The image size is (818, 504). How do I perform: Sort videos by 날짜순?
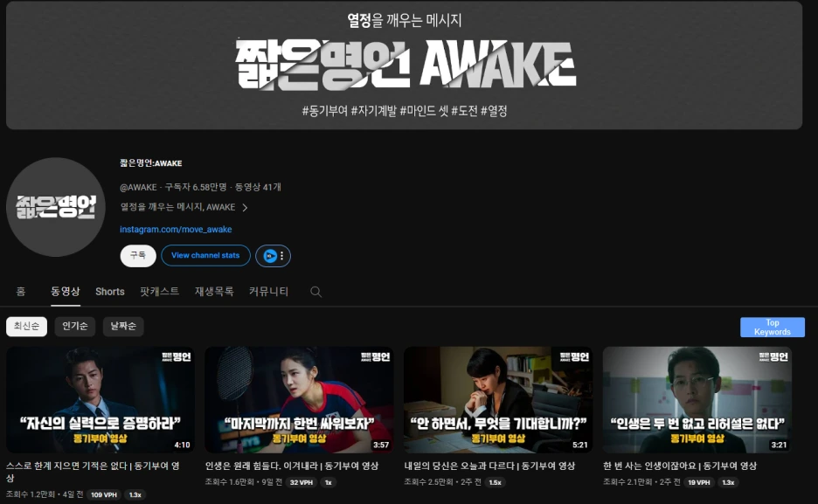[x=123, y=327]
